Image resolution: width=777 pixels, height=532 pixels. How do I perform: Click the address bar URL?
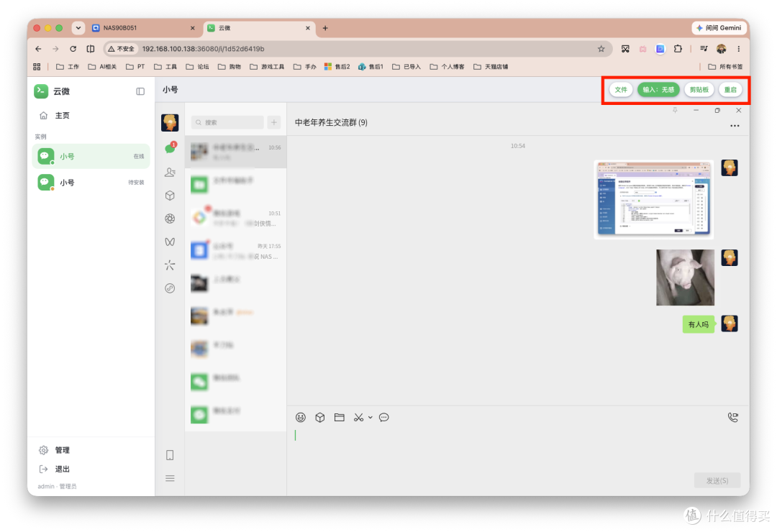click(203, 49)
